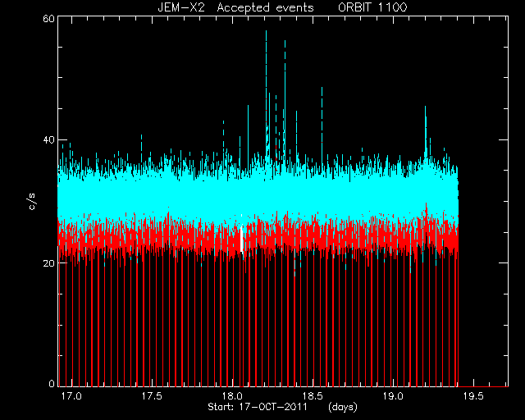Click the plot title JEM-X2 Accepted events
The height and width of the screenshot is (420, 525).
[x=235, y=7]
